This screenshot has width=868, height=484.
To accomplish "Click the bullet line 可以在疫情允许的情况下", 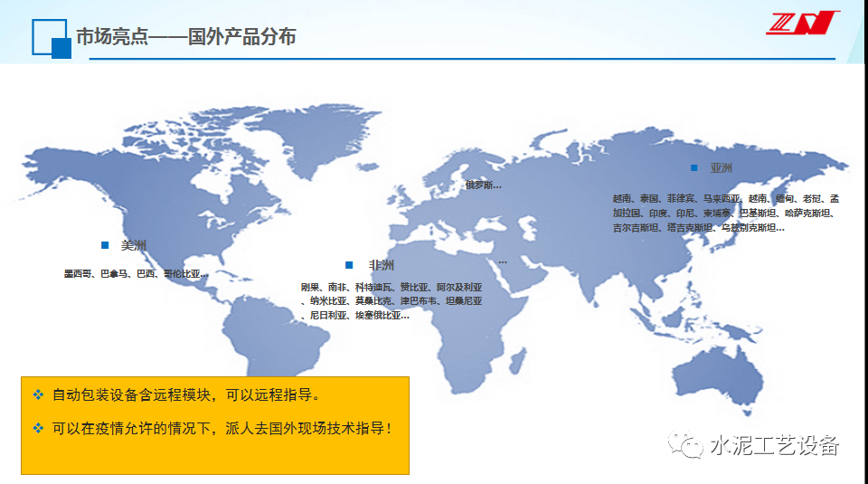I will [222, 428].
